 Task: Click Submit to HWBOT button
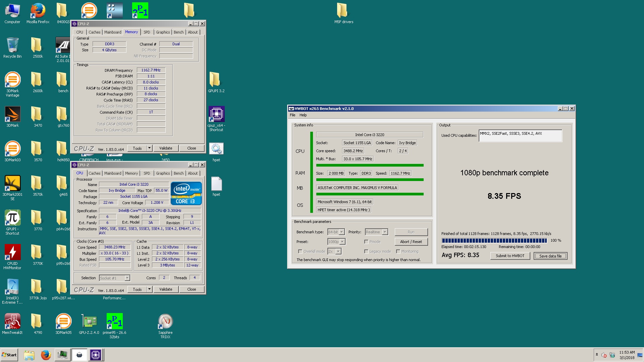(510, 256)
